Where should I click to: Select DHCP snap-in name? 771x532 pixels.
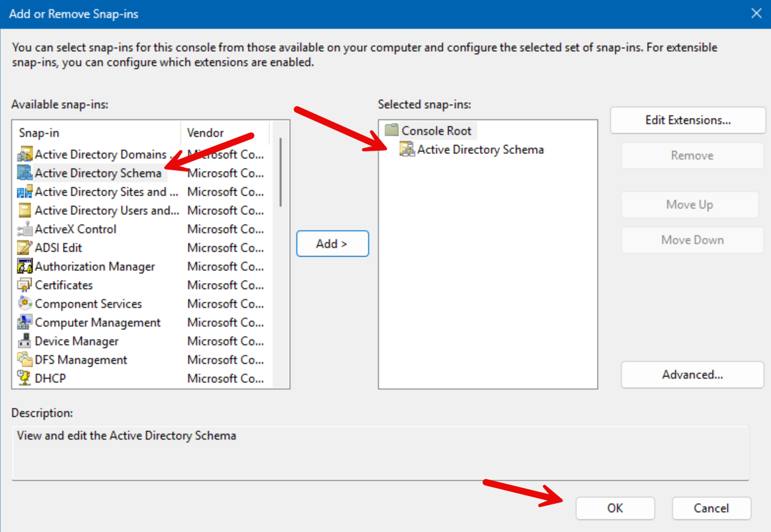50,378
